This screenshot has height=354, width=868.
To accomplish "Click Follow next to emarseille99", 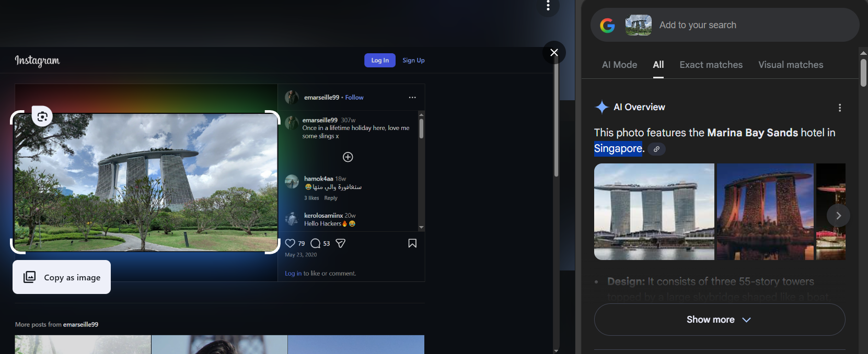I will (354, 98).
